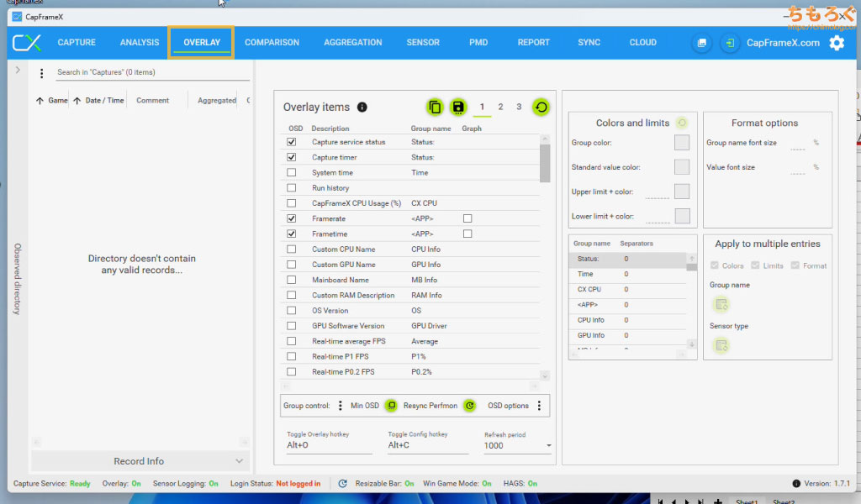Enable the System time OSD checkbox
Screen dimensions: 861x504
coord(292,173)
